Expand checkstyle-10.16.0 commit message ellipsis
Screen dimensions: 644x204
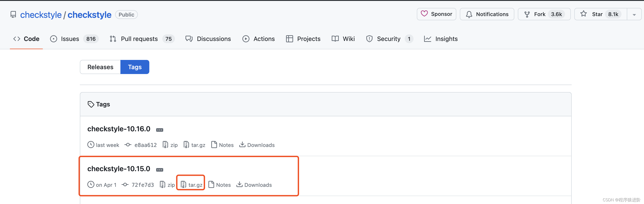click(160, 130)
